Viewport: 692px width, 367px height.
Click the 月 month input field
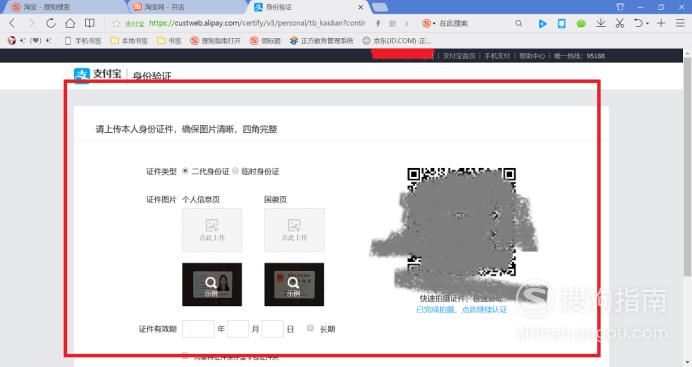tap(238, 329)
